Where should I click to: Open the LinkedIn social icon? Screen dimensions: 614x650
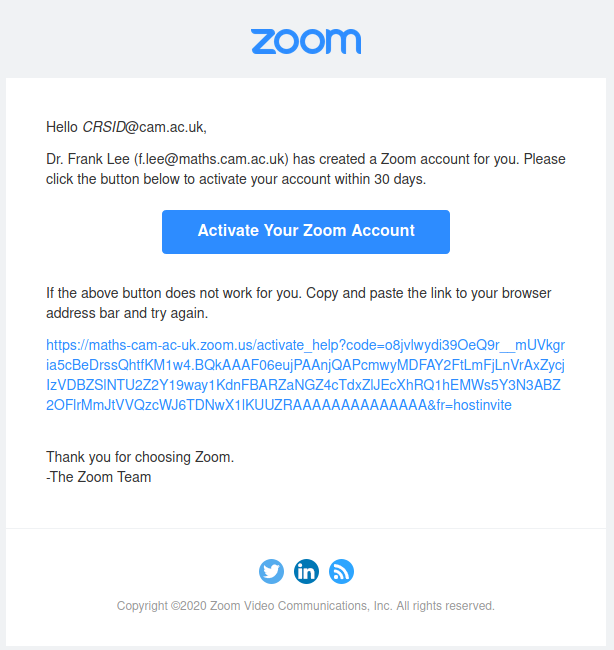(306, 571)
